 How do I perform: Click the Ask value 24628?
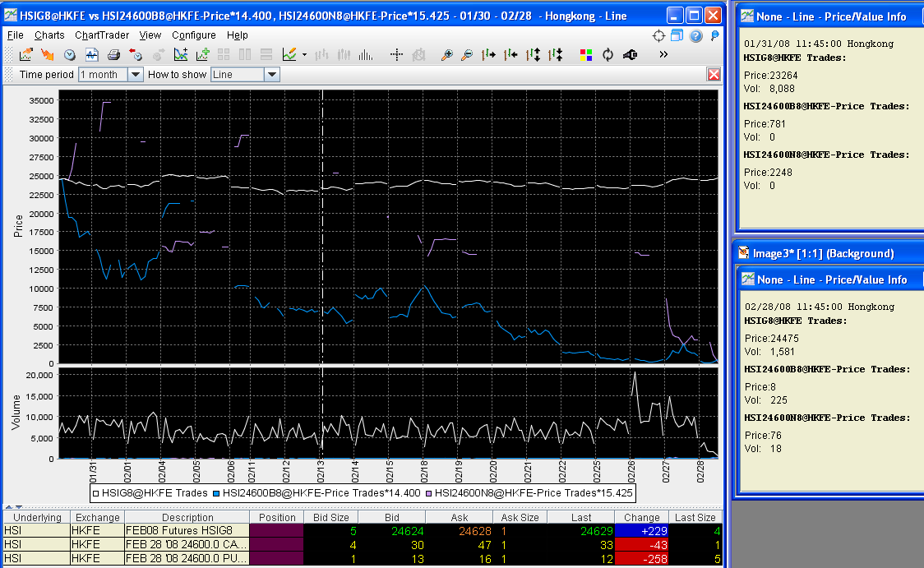coord(474,531)
